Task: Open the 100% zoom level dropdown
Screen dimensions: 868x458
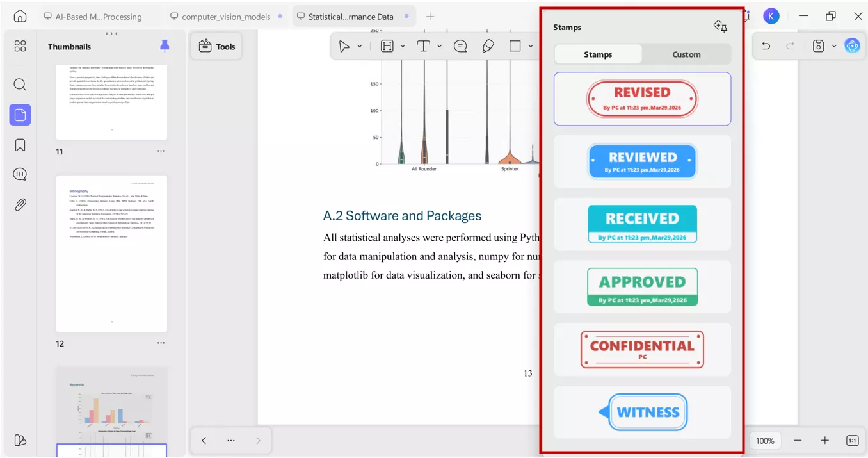Action: pyautogui.click(x=765, y=440)
